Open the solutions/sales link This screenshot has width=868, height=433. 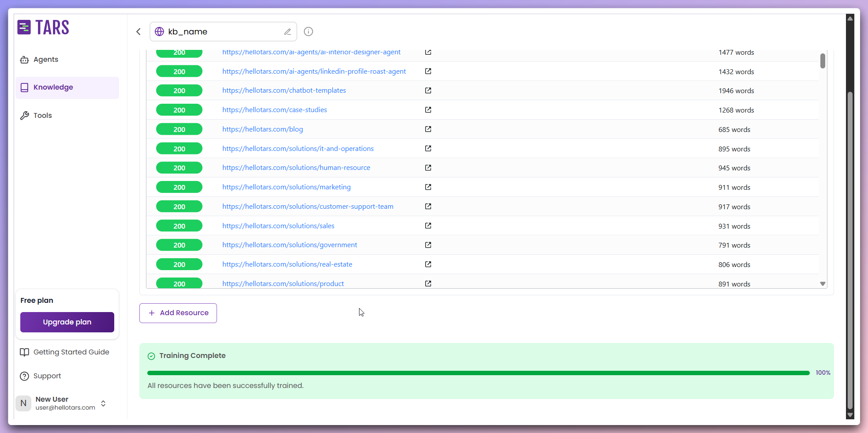coord(278,226)
